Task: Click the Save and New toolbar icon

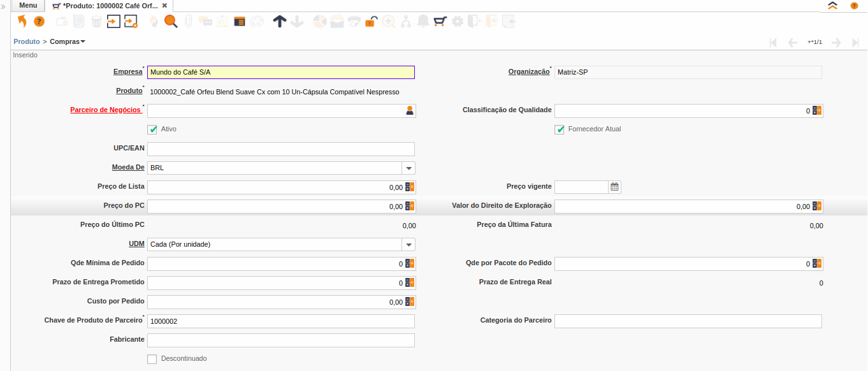Action: [x=131, y=21]
